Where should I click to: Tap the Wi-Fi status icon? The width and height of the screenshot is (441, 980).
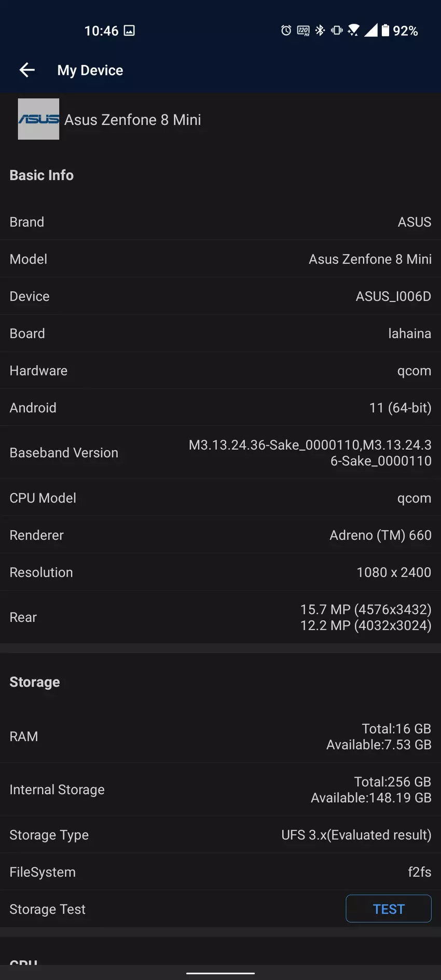354,31
